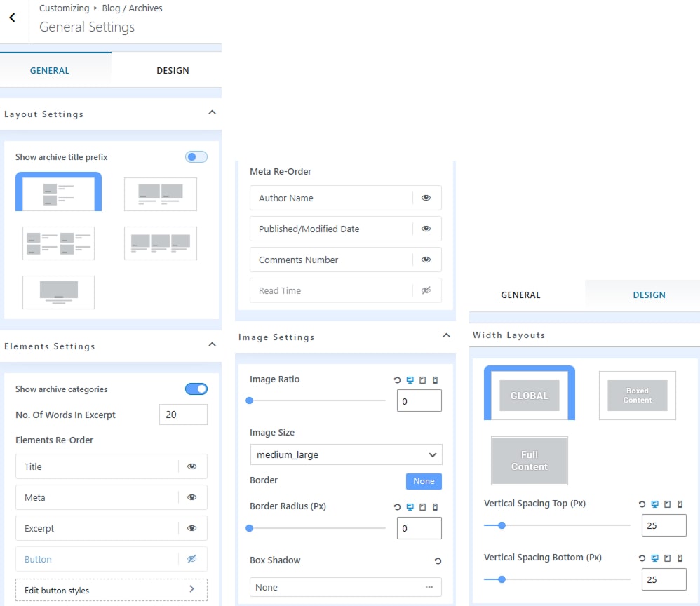
Task: Reset the Box Shadow setting
Action: pyautogui.click(x=438, y=561)
